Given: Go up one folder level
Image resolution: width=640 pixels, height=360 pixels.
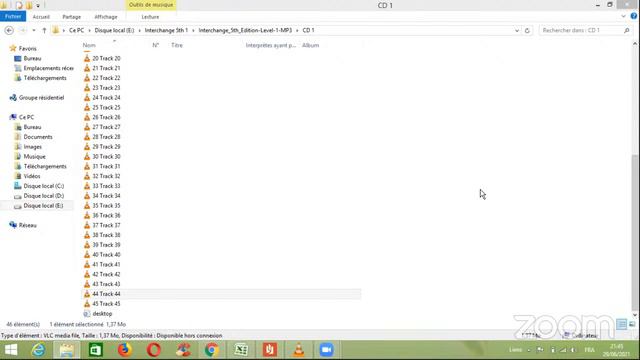Looking at the screenshot, I should click(x=44, y=30).
